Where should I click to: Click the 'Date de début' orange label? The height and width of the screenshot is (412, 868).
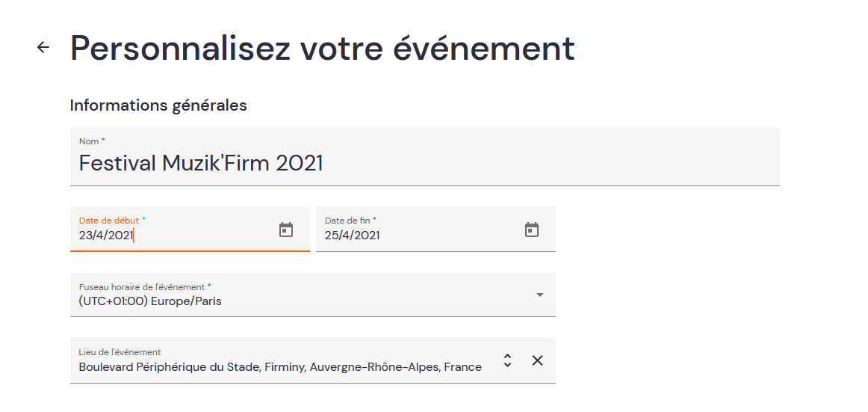[x=109, y=221]
